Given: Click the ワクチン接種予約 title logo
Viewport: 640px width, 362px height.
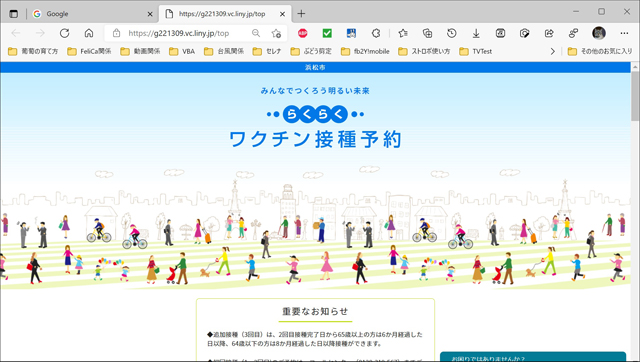Looking at the screenshot, I should [315, 139].
